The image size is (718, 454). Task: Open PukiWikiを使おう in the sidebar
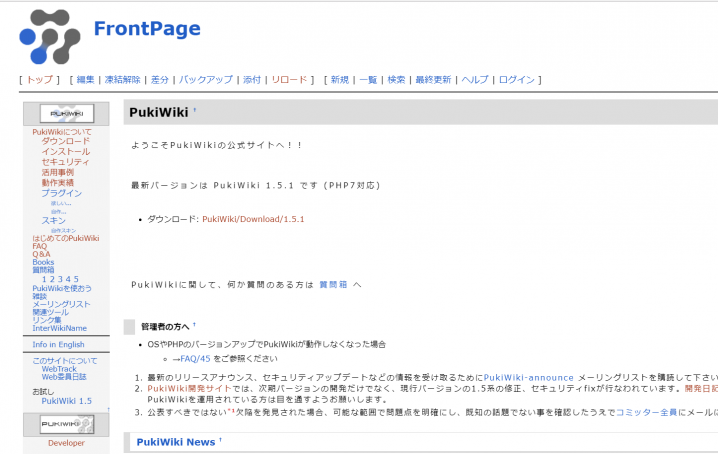pyautogui.click(x=62, y=288)
